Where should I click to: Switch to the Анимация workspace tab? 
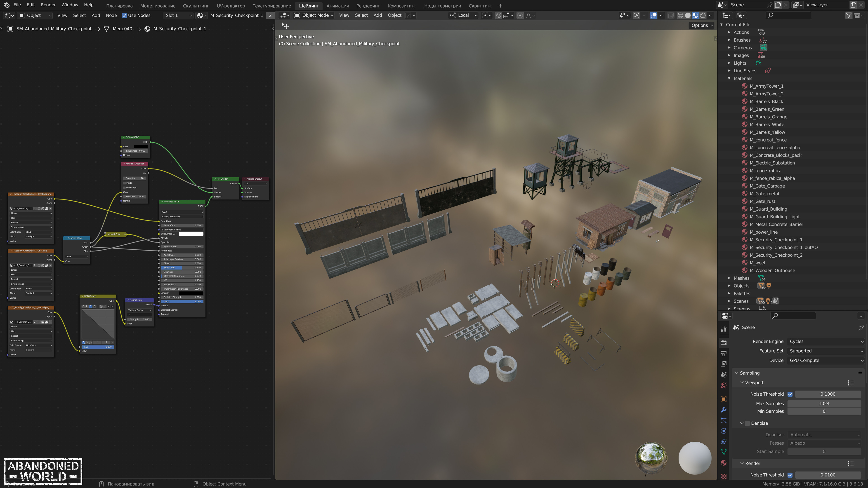tap(337, 6)
